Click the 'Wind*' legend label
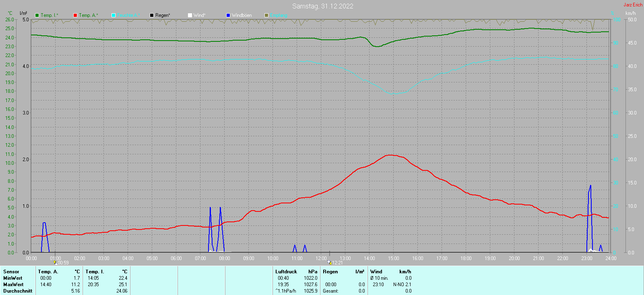 (199, 15)
